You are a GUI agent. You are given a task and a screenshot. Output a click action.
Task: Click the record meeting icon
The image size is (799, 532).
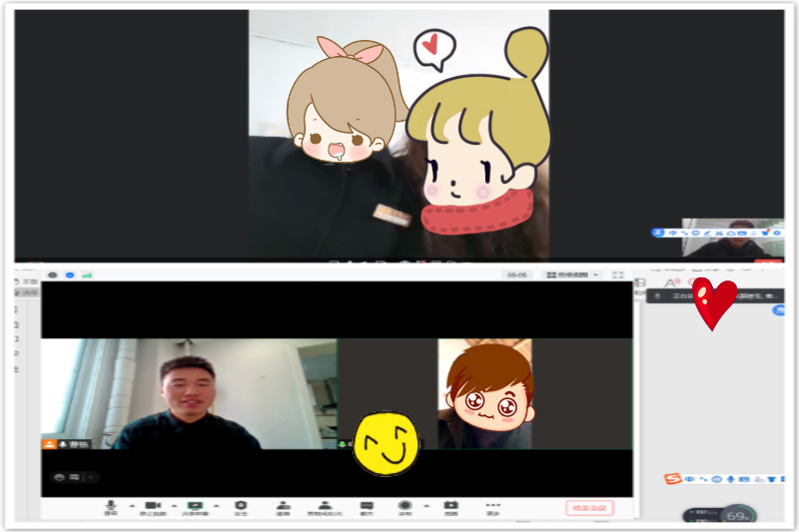(405, 507)
